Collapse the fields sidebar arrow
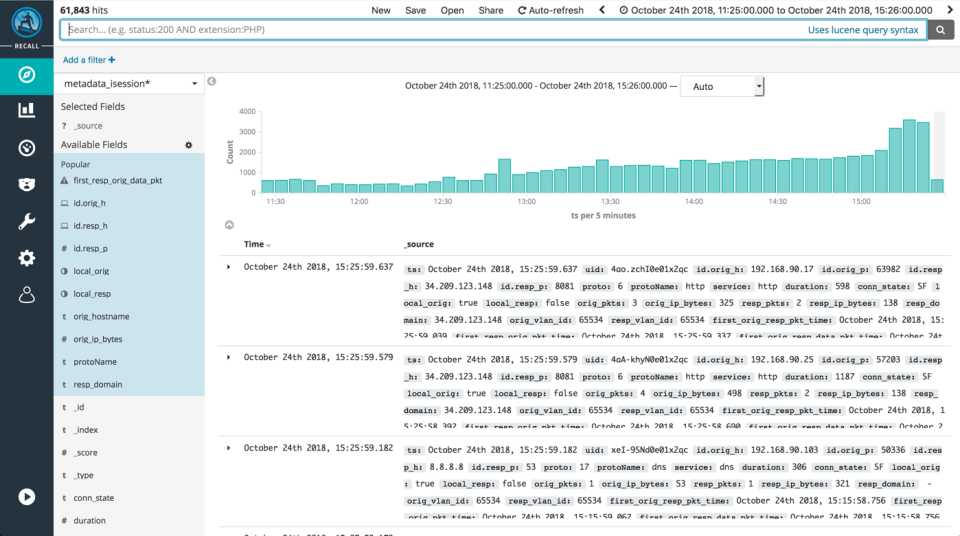960x536 pixels. (211, 81)
